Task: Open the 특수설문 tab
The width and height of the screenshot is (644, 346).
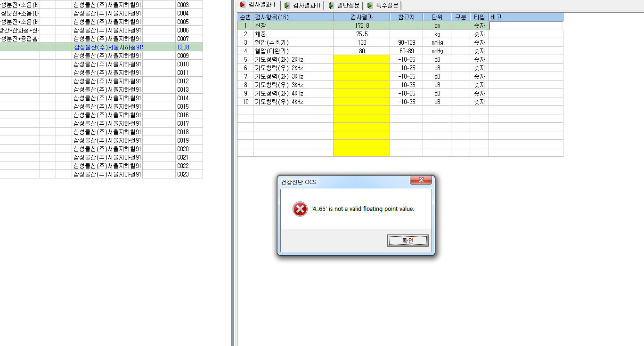Action: (x=383, y=6)
